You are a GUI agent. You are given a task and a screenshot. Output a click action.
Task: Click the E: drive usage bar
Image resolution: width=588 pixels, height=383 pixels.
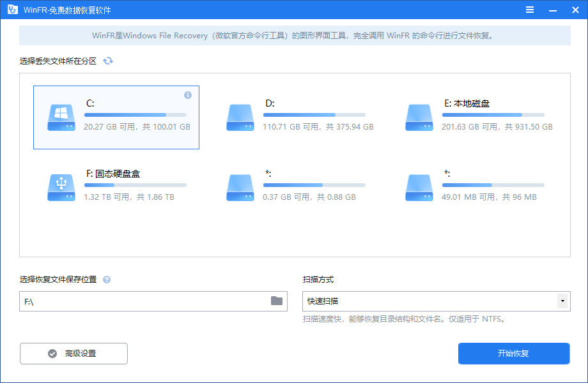point(493,115)
